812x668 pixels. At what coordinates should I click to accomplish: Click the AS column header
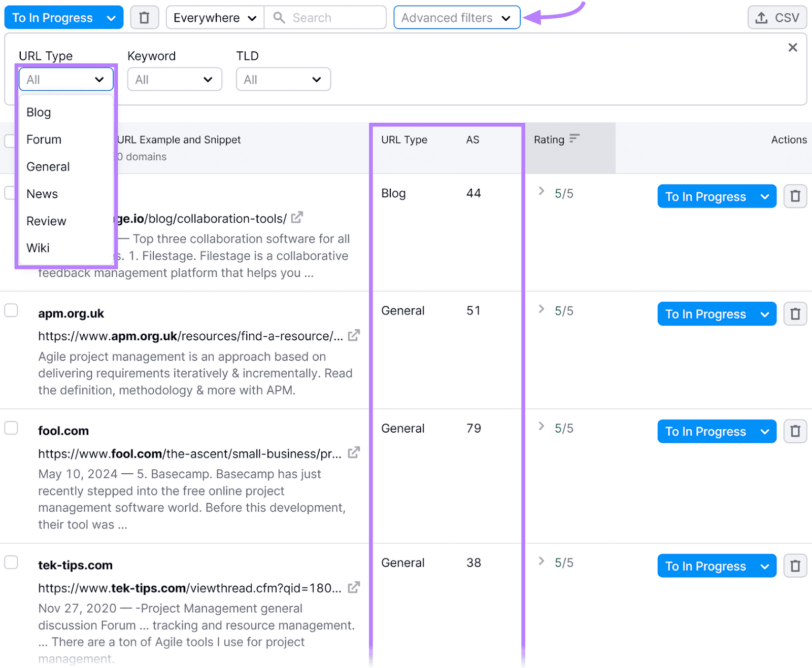[x=472, y=139]
